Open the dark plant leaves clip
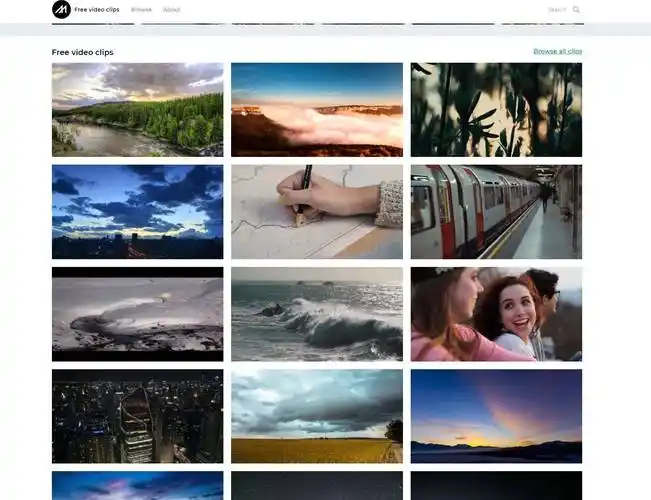The width and height of the screenshot is (651, 500). tap(496, 110)
